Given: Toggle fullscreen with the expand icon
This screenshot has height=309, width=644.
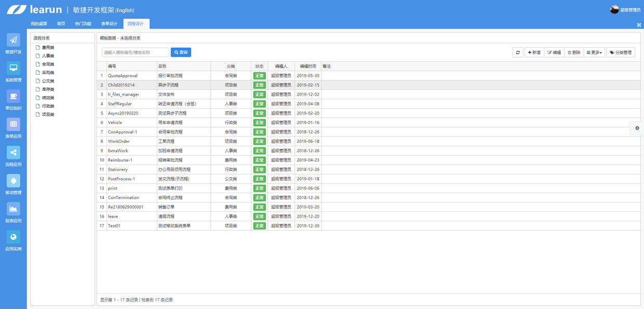Looking at the screenshot, I should coord(639,25).
